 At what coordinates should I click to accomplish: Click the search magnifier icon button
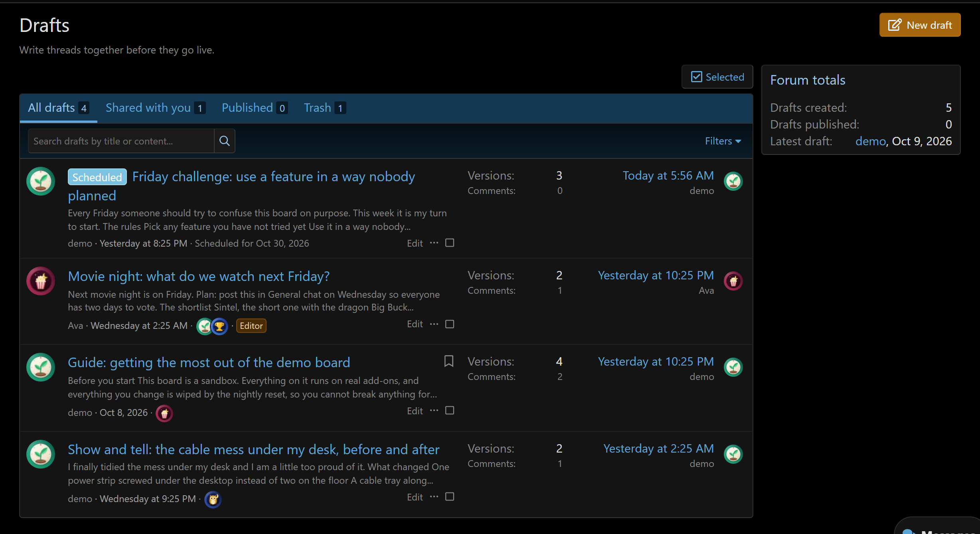pyautogui.click(x=225, y=141)
